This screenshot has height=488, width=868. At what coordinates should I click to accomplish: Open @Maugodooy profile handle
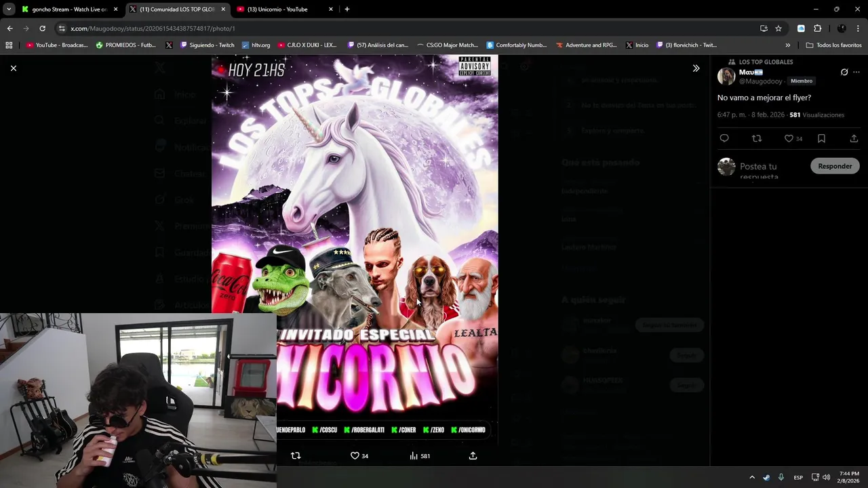pyautogui.click(x=760, y=81)
